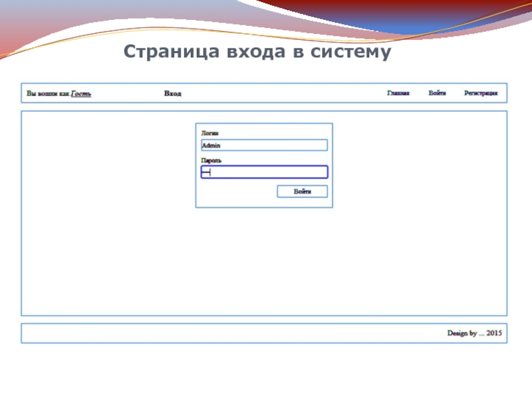The width and height of the screenshot is (532, 399).
Task: Click inside the Пароль password field
Action: [264, 172]
